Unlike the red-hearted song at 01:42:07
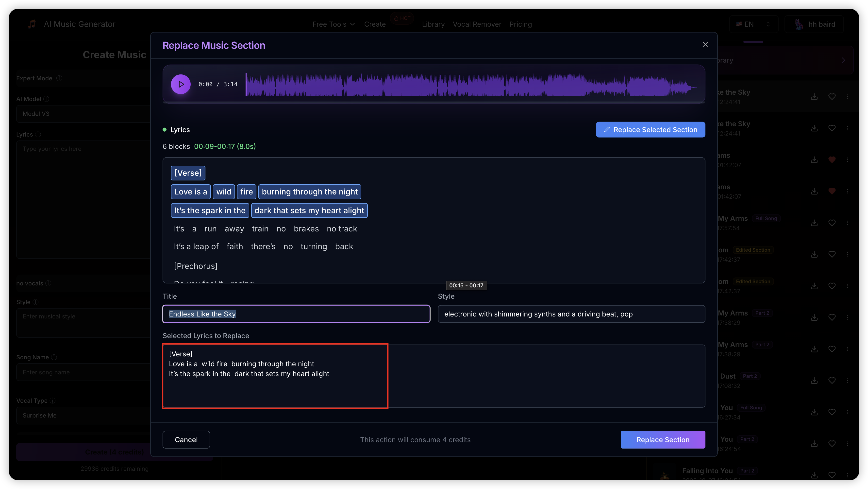The height and width of the screenshot is (489, 868). point(832,160)
